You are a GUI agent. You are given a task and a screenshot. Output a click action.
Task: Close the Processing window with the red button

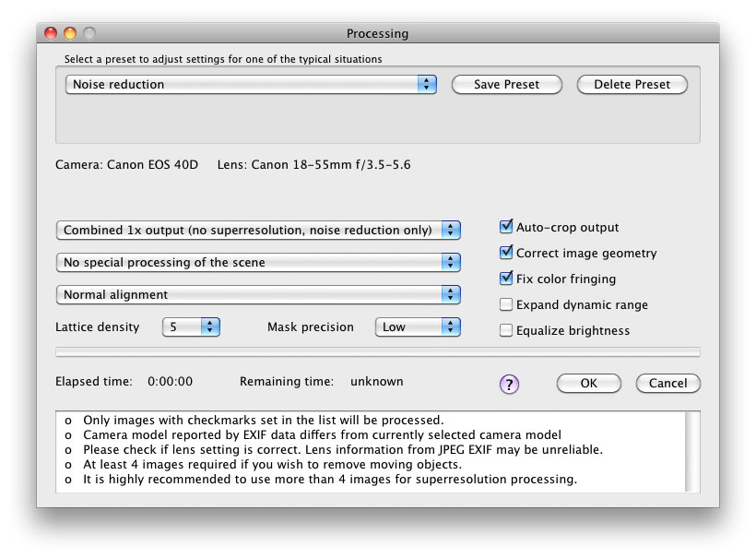(x=51, y=33)
